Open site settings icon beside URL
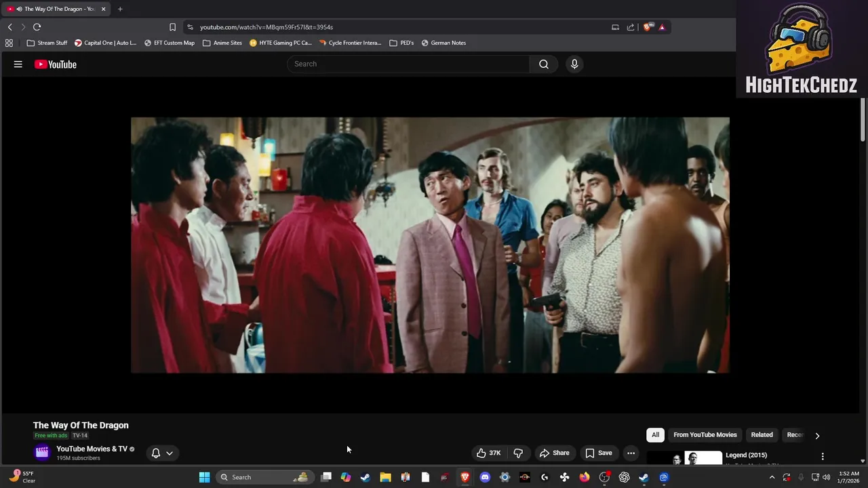Viewport: 868px width, 488px height. 190,27
